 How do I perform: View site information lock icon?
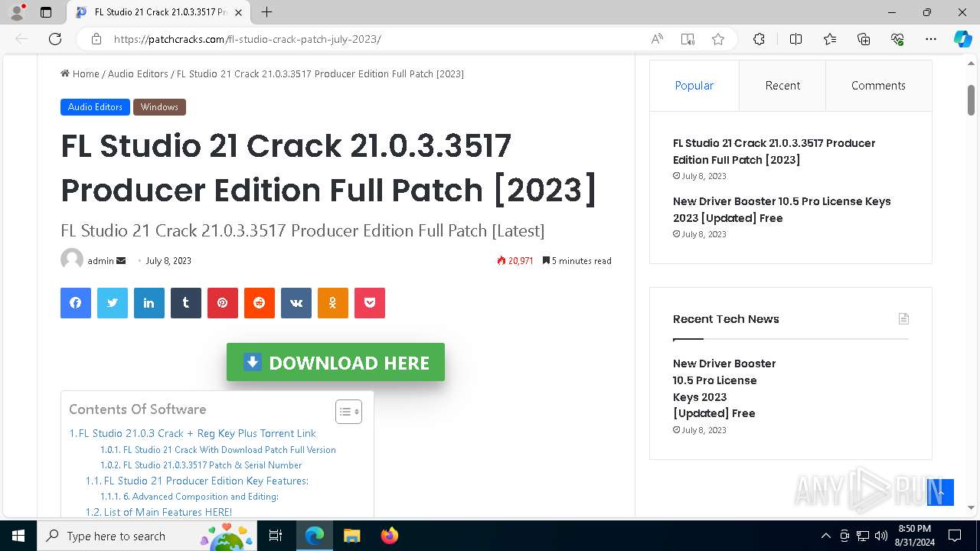(x=96, y=39)
